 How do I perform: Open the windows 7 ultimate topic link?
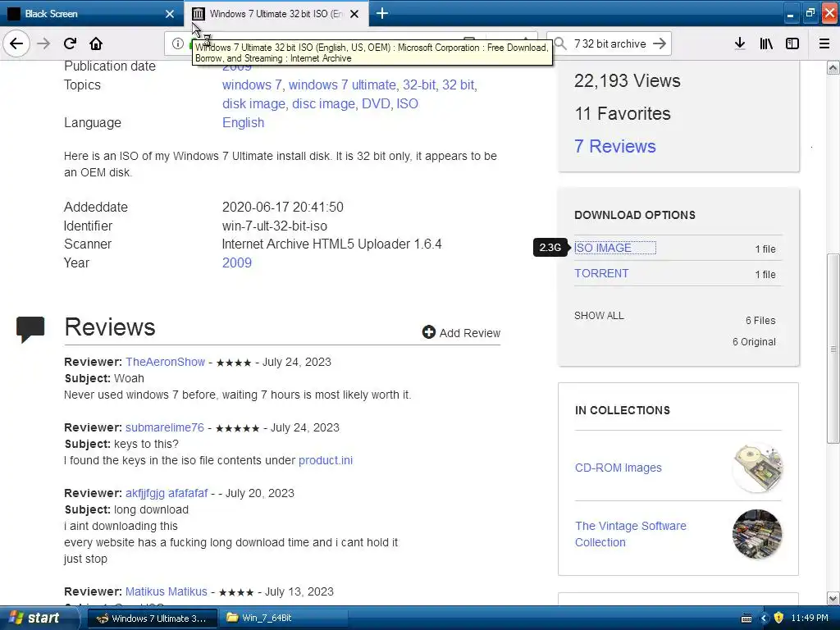[342, 84]
